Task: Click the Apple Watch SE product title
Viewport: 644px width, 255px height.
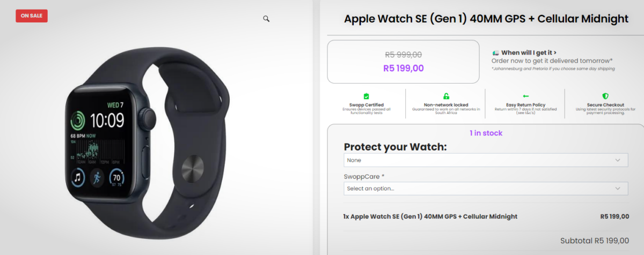Action: click(486, 19)
